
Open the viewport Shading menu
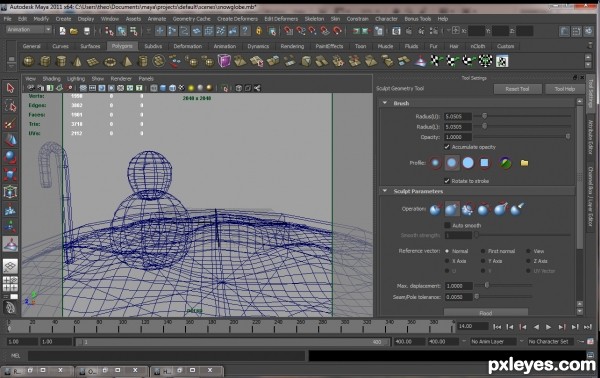coord(51,78)
